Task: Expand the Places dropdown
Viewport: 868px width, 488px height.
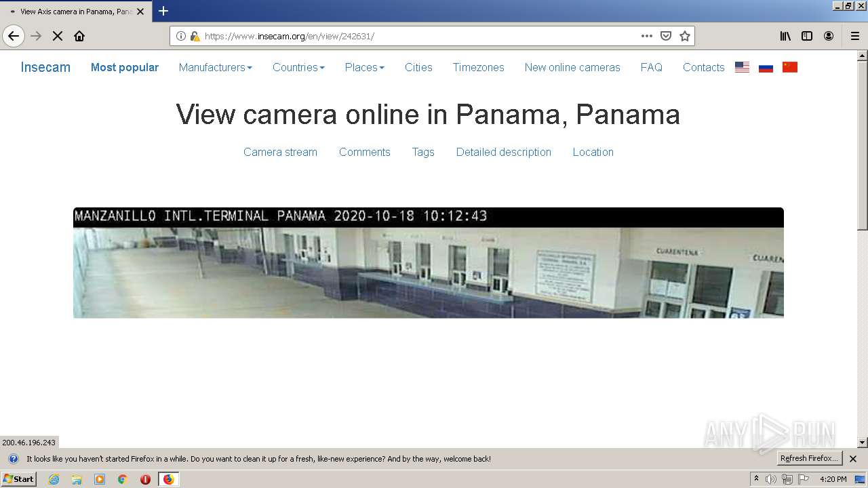Action: 364,67
